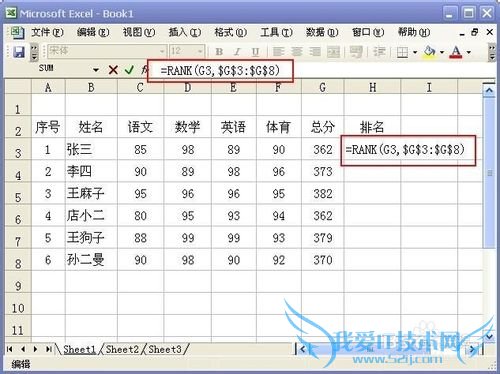Open the 工具(T) menu
The image size is (500, 374).
(x=276, y=32)
